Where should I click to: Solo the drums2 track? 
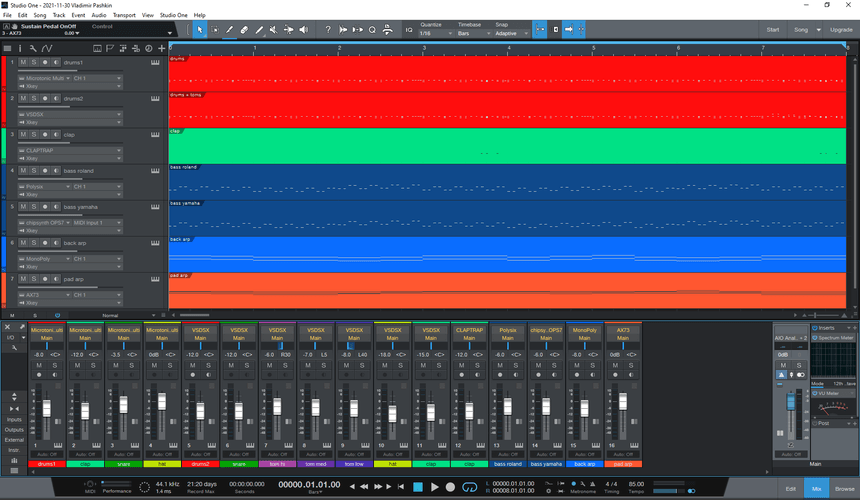click(x=34, y=99)
